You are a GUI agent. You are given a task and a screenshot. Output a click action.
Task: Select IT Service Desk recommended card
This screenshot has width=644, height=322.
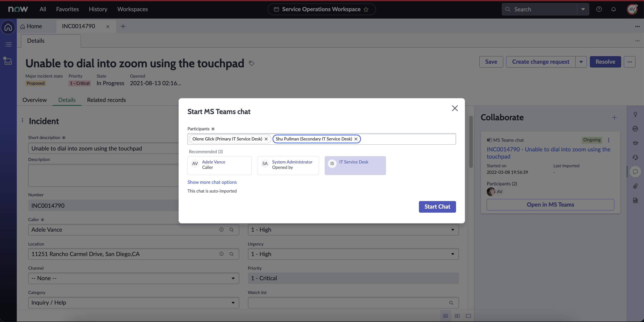[x=355, y=165]
